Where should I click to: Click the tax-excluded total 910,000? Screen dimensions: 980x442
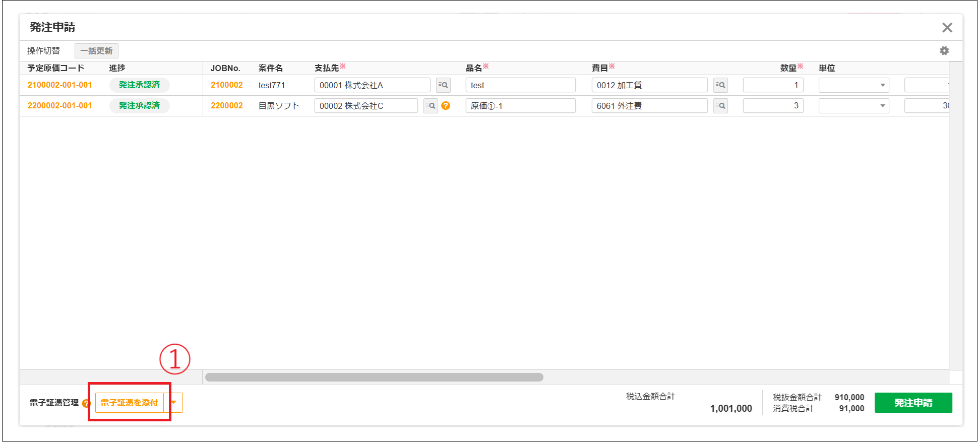[x=849, y=397]
